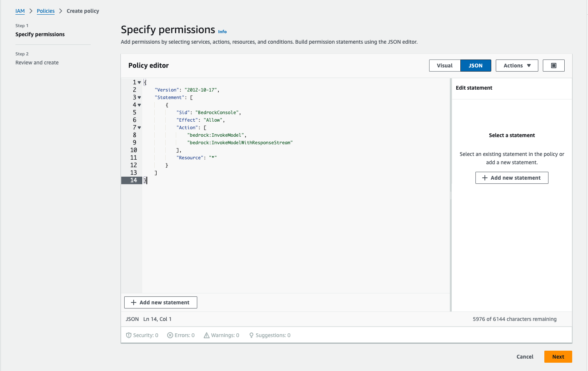
Task: Click the plus icon in the bottom Add new statement button
Action: point(134,302)
